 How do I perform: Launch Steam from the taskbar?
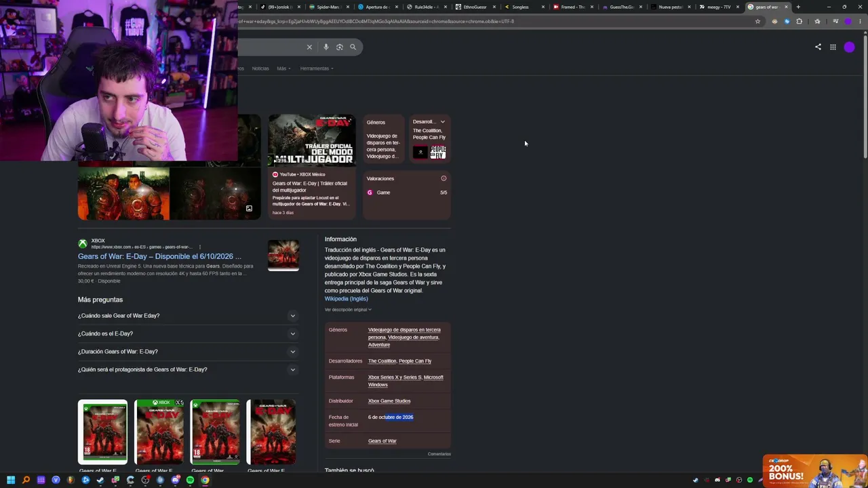[x=100, y=480]
